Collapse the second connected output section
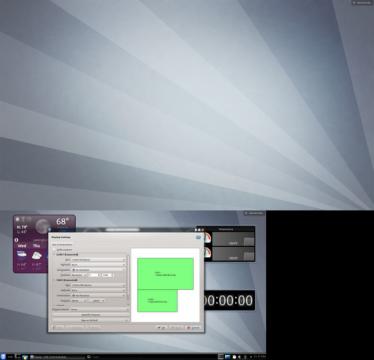The height and width of the screenshot is (360, 374). (x=55, y=280)
